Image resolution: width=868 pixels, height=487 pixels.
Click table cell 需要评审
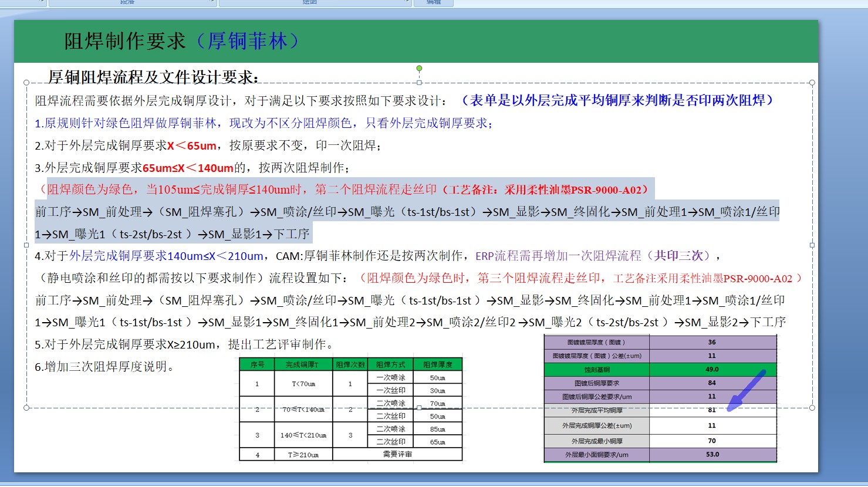(x=397, y=455)
